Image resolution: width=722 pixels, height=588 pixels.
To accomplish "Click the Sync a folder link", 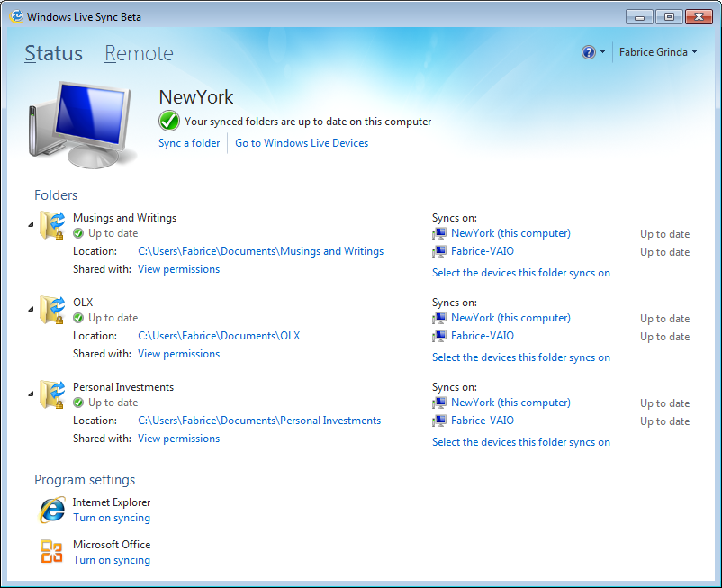I will click(x=189, y=143).
